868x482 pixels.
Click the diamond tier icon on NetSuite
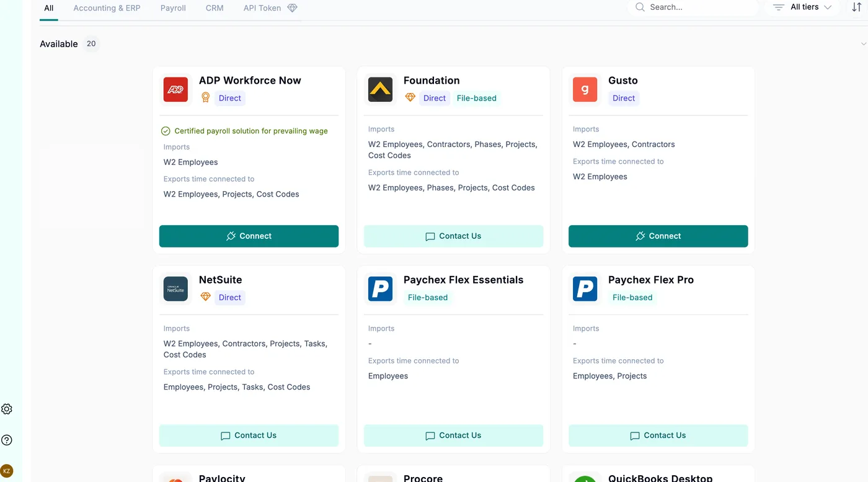(x=205, y=297)
